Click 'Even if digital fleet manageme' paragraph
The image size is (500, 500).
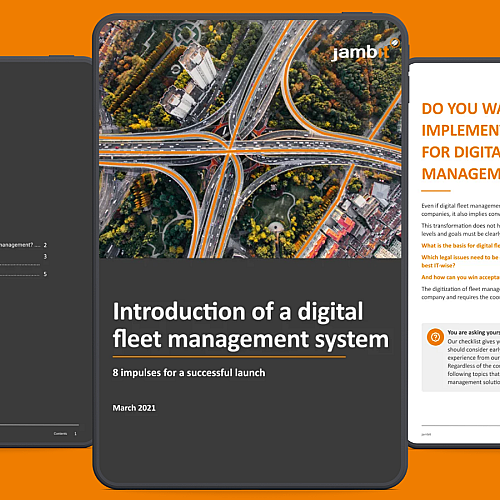tap(461, 210)
